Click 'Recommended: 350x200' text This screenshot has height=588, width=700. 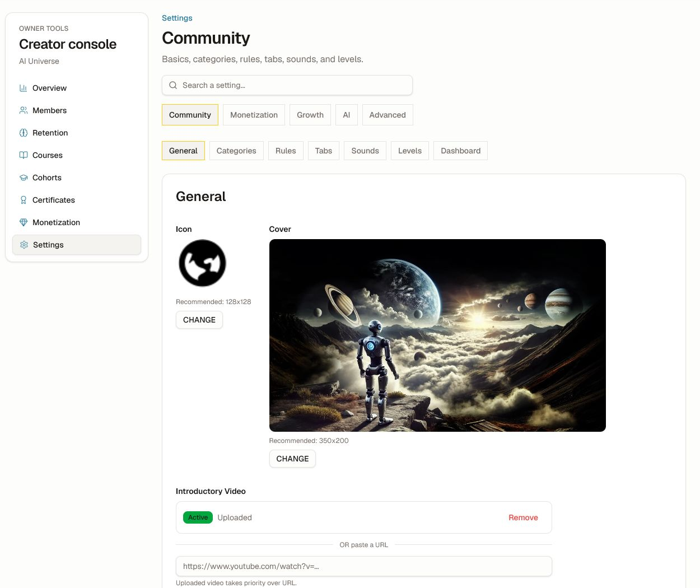tap(309, 441)
